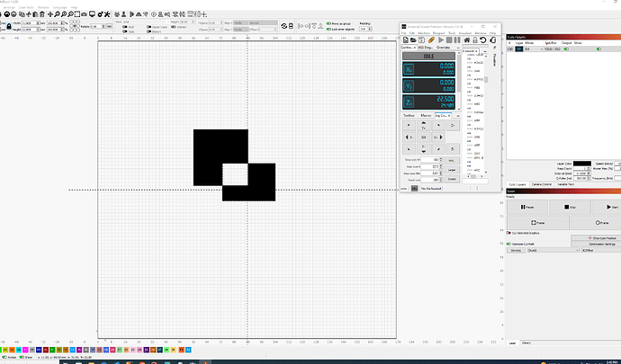Open the Normal text mode dropdown
The width and height of the screenshot is (621, 364).
click(263, 22)
